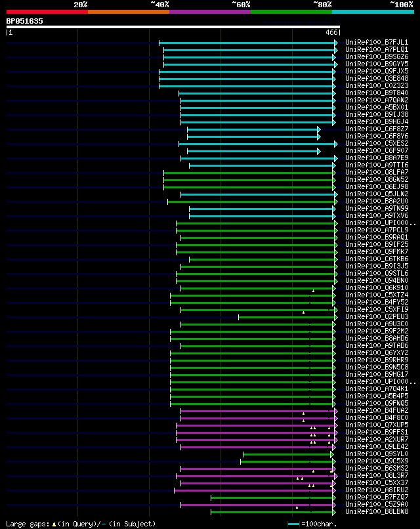The image size is (420, 529).
Task: Select hit UniRef100_Q6EJ98
Action: pos(377,186)
